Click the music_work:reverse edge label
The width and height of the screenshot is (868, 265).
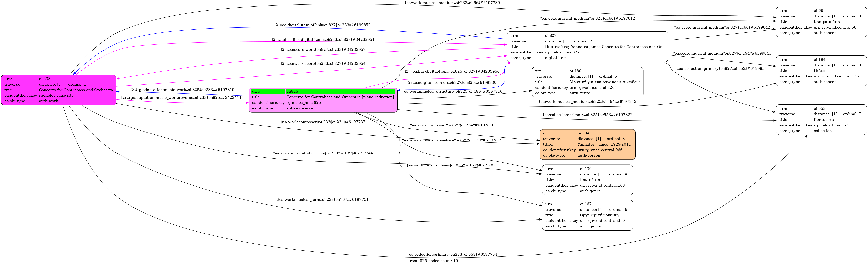click(x=182, y=98)
